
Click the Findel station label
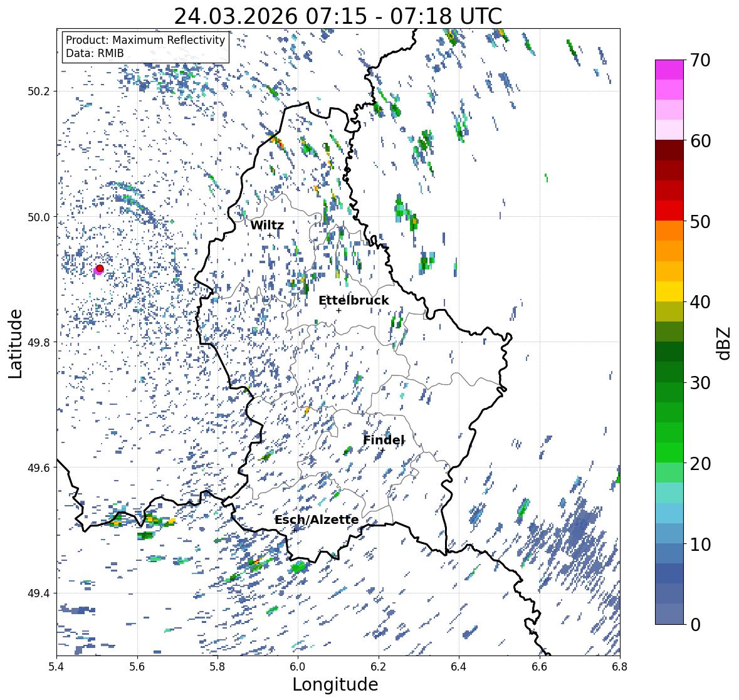click(384, 440)
